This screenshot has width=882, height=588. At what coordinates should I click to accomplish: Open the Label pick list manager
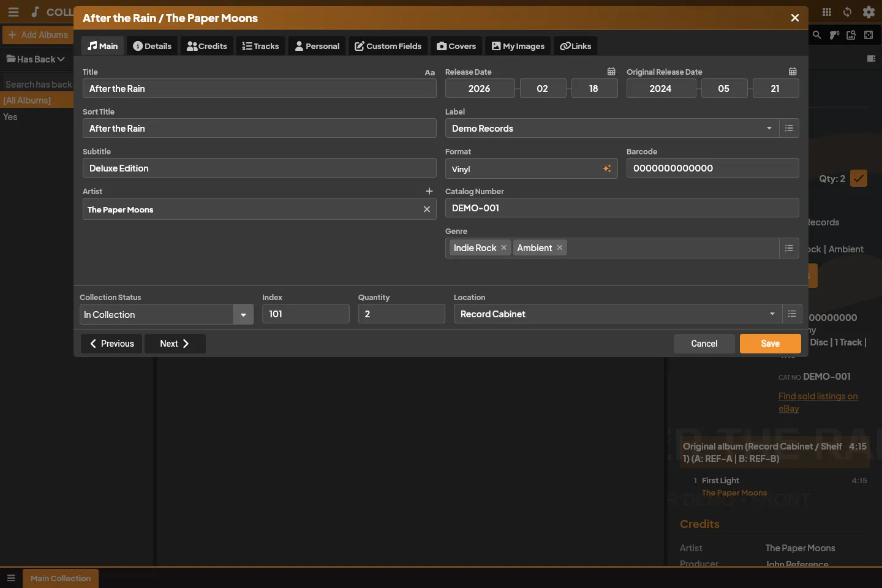tap(789, 128)
